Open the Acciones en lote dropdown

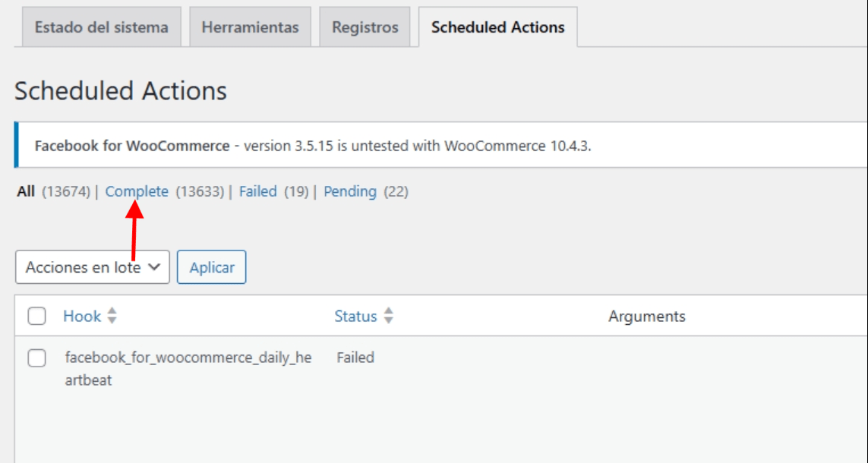click(92, 267)
